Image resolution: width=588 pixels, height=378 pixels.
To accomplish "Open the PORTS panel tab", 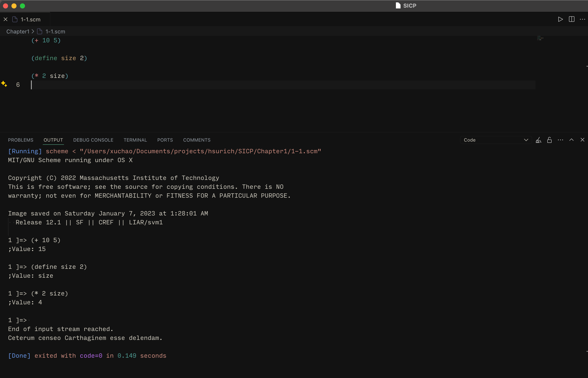I will point(165,140).
